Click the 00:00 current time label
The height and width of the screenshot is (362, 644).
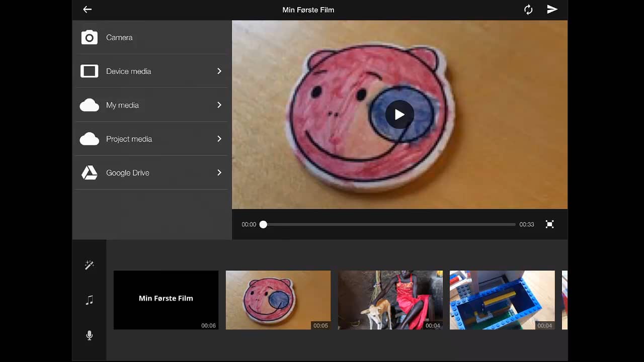(x=249, y=224)
